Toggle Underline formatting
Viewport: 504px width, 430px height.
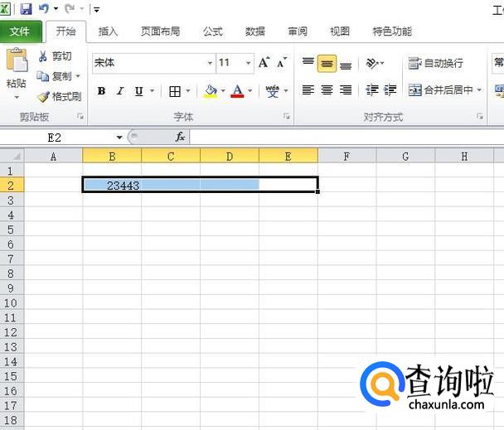[x=139, y=91]
